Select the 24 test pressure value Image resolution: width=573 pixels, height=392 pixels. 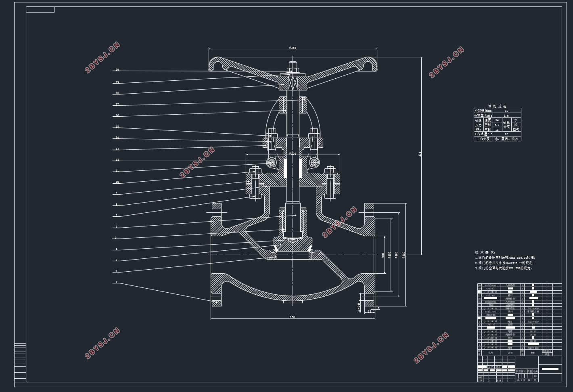[x=497, y=120]
